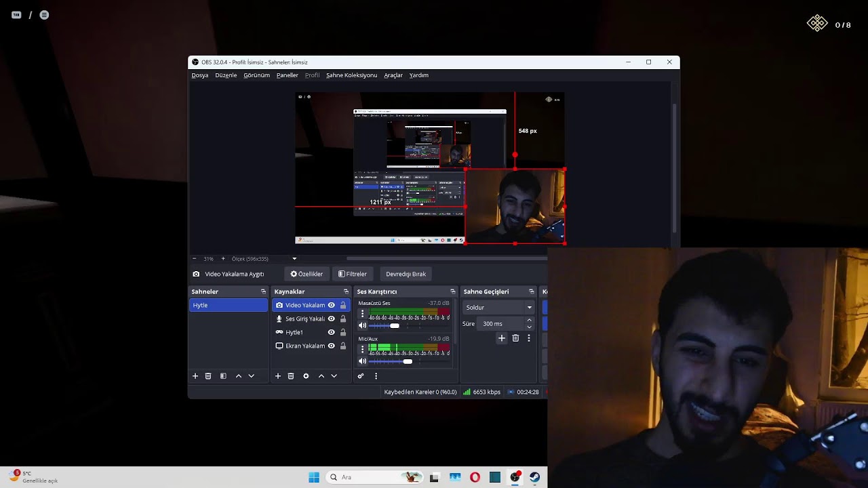Open the Ölçek scale dropdown arrow
The width and height of the screenshot is (868, 488).
(x=294, y=259)
